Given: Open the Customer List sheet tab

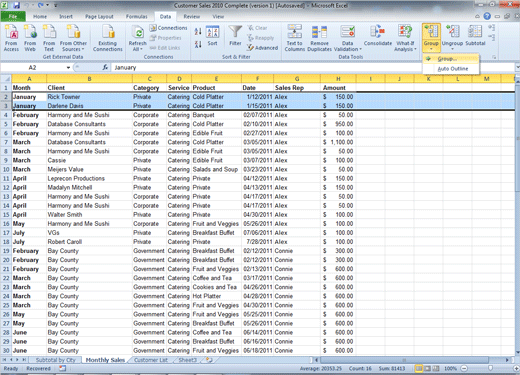Looking at the screenshot, I should 151,360.
